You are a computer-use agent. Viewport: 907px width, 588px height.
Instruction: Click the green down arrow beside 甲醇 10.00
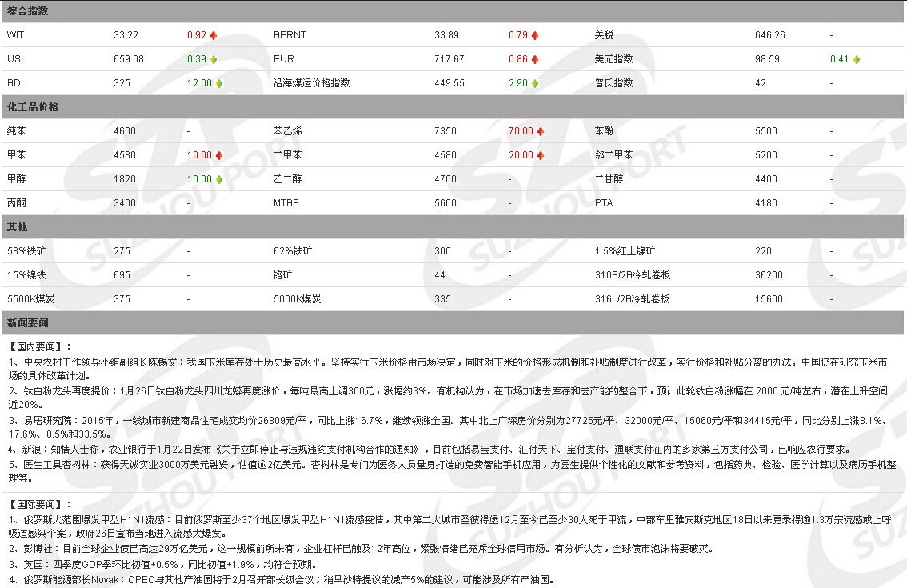click(219, 179)
